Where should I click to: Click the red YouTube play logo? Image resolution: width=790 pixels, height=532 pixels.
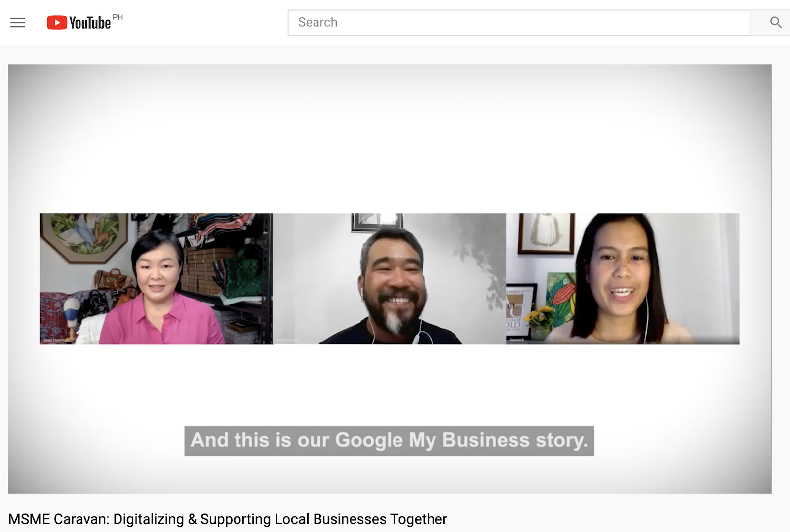pos(57,23)
